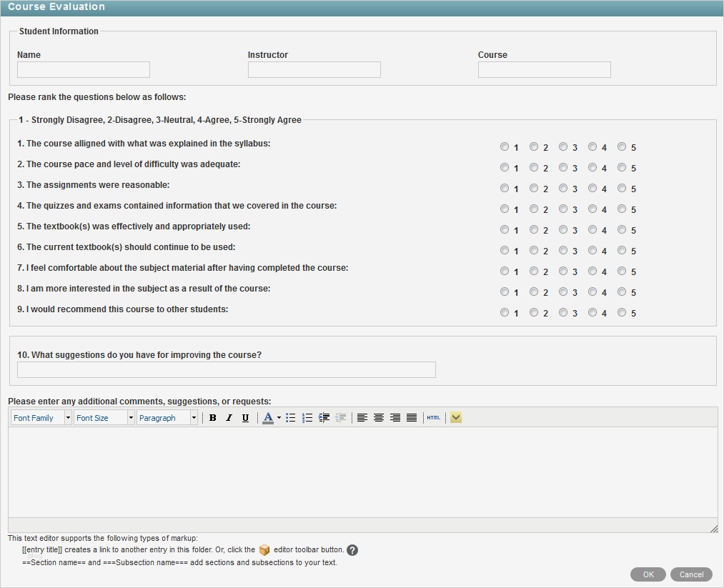Screen dimensions: 724x588
Task: Choose 3 for current textbook should continue
Action: pos(563,251)
